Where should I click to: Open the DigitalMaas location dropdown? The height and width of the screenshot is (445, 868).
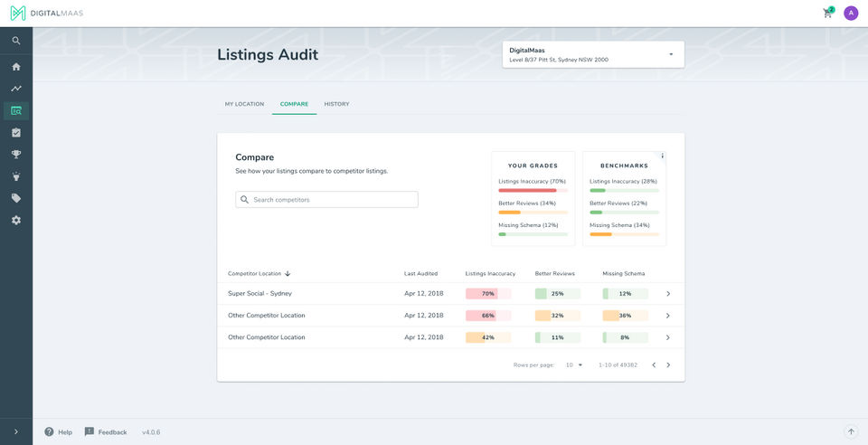point(593,54)
